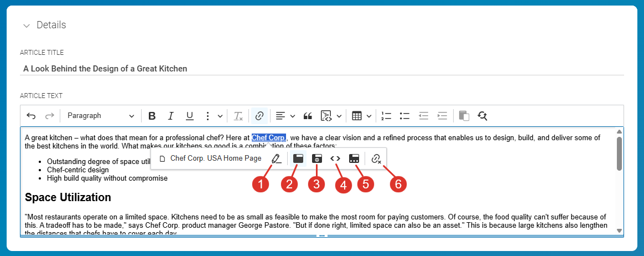Open the Paragraph style dropdown
The width and height of the screenshot is (644, 256).
pos(100,116)
